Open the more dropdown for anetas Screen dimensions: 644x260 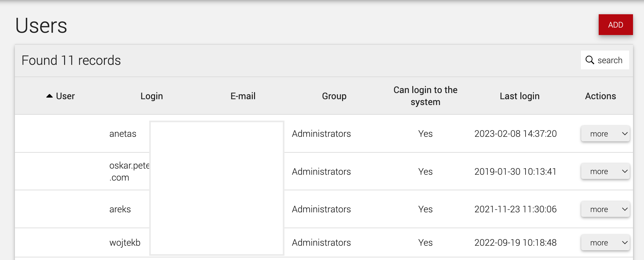click(x=605, y=134)
